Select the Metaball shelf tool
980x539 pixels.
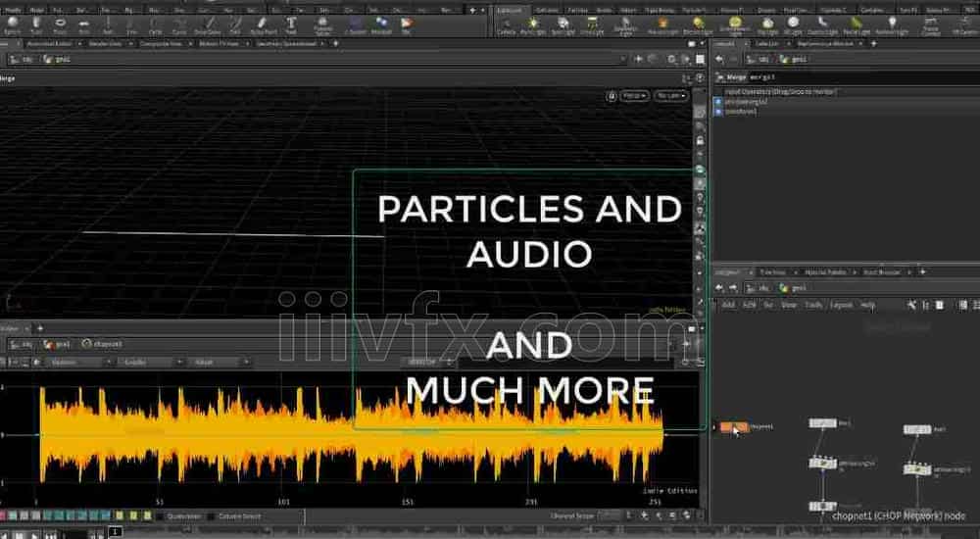pyautogui.click(x=381, y=25)
